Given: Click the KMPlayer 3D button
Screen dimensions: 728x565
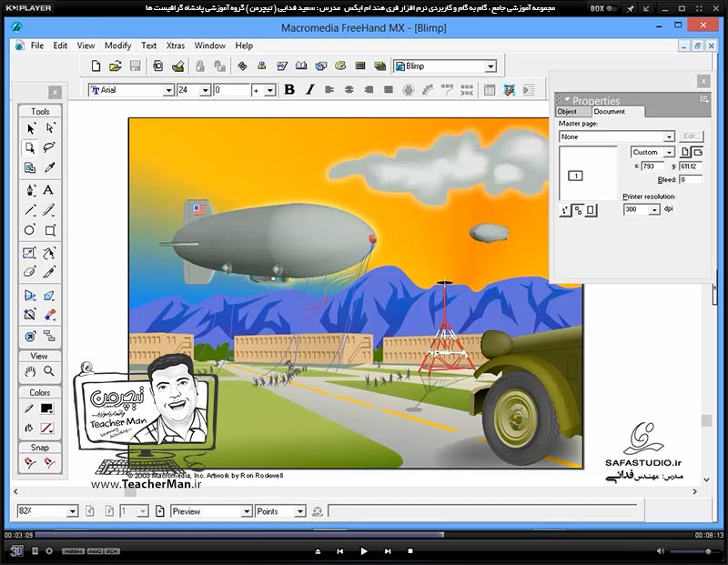Looking at the screenshot, I should (x=16, y=551).
